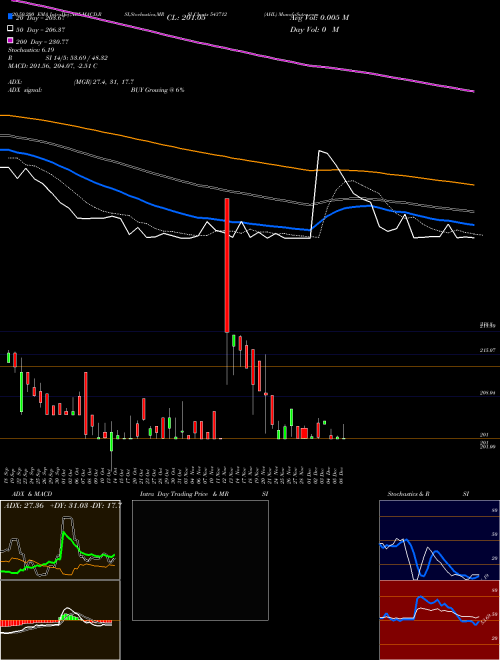Click the 'CL: 201.05' closing price label
The height and width of the screenshot is (660, 500).
(x=186, y=18)
